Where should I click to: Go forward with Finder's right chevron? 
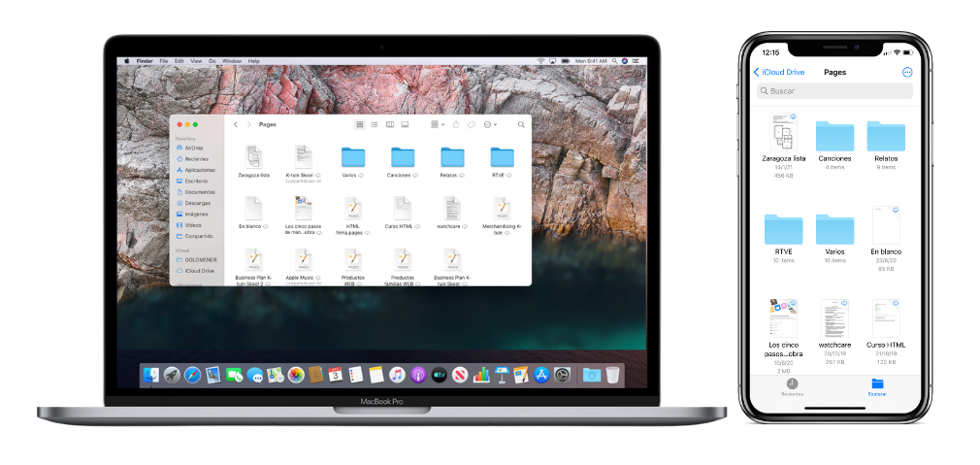tap(248, 125)
